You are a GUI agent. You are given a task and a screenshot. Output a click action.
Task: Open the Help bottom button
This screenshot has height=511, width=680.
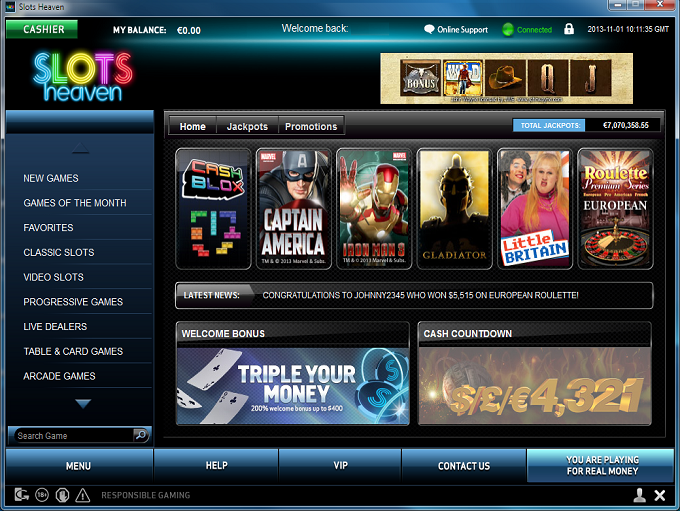click(x=216, y=465)
